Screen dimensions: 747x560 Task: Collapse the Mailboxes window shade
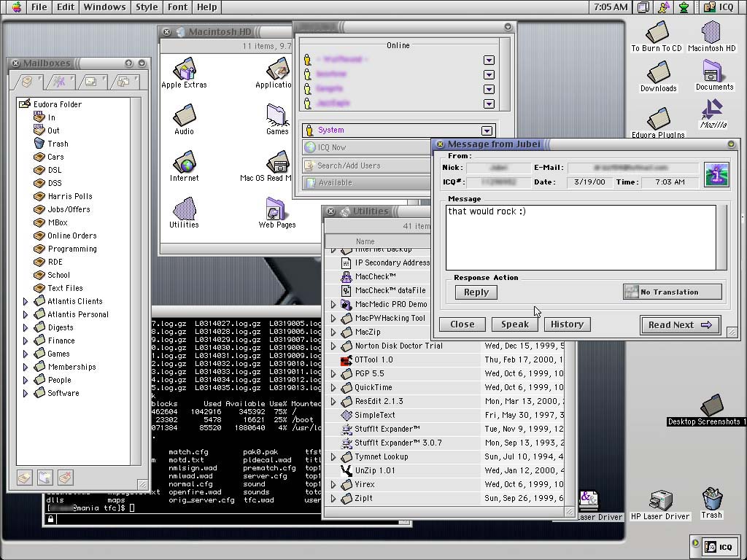coord(142,63)
